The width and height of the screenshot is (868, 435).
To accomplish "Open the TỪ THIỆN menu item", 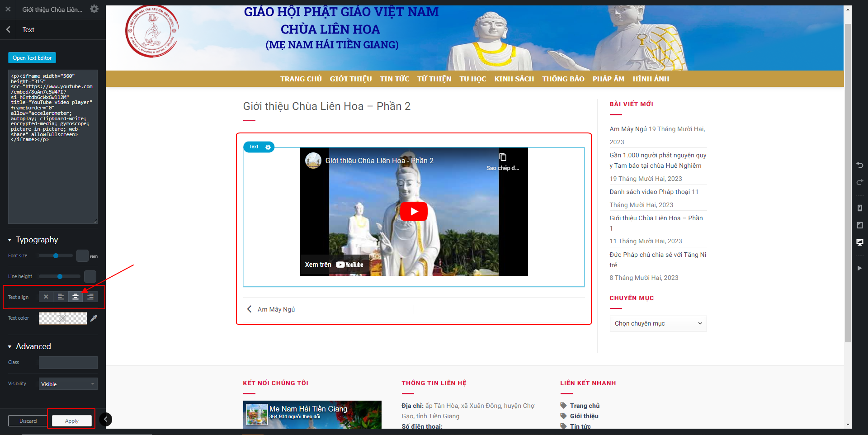I will [434, 79].
